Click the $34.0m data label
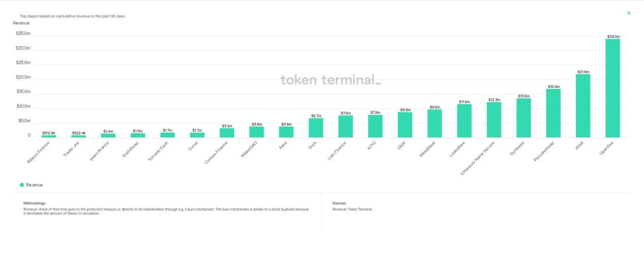Viewport: 644px width, 271px height. click(613, 37)
